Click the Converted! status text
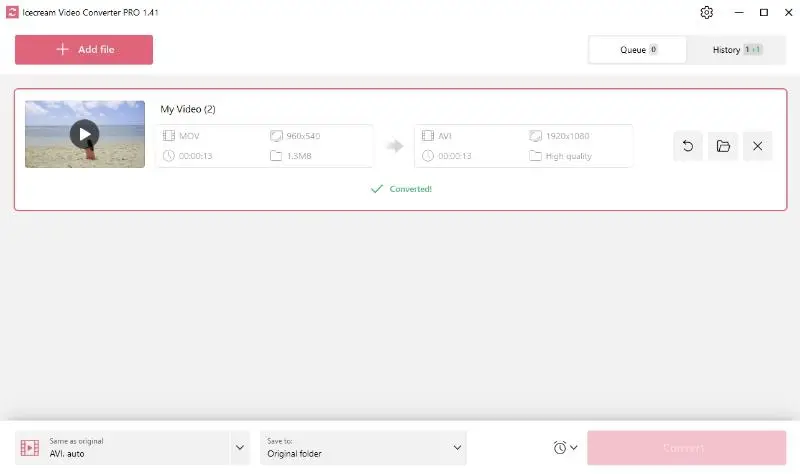 pyautogui.click(x=410, y=189)
